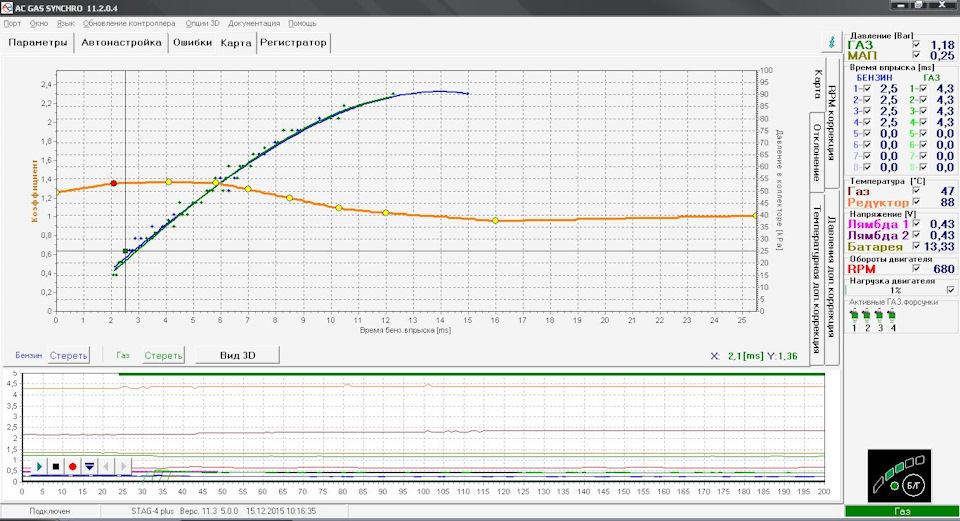Open the Помощь menu
Viewport: 960px width, 521px height.
point(302,23)
